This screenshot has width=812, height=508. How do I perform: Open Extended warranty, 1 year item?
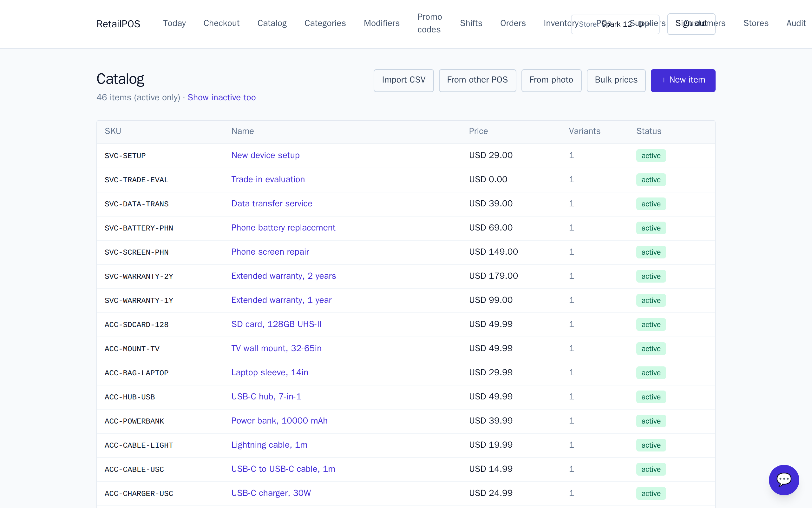282,300
